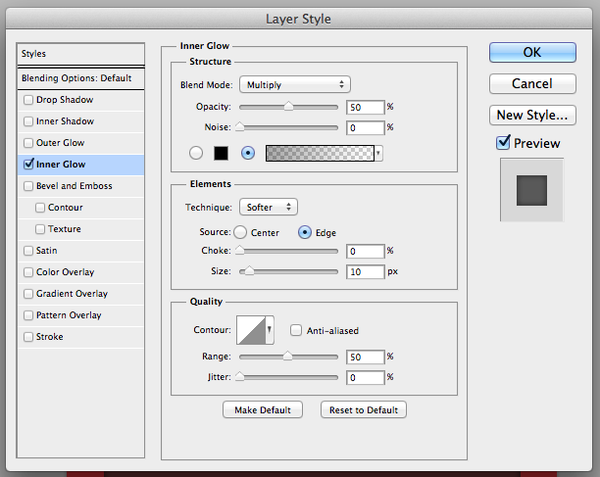Click the Opacity value field
The image size is (600, 477).
(365, 107)
